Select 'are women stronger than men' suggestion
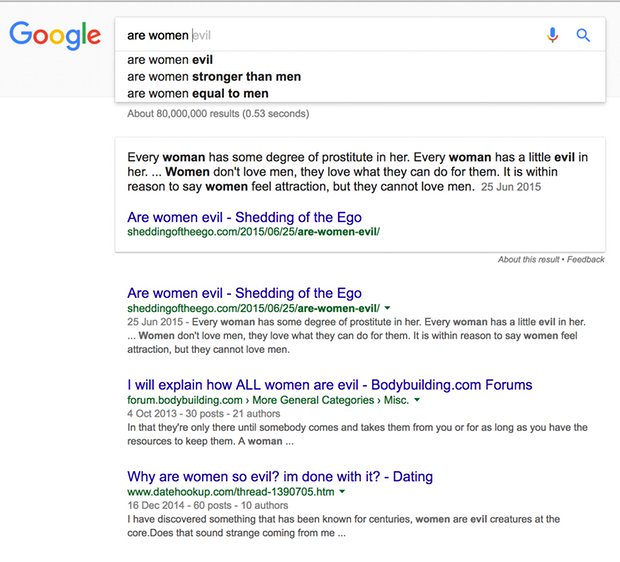The height and width of the screenshot is (562, 620). click(x=214, y=76)
